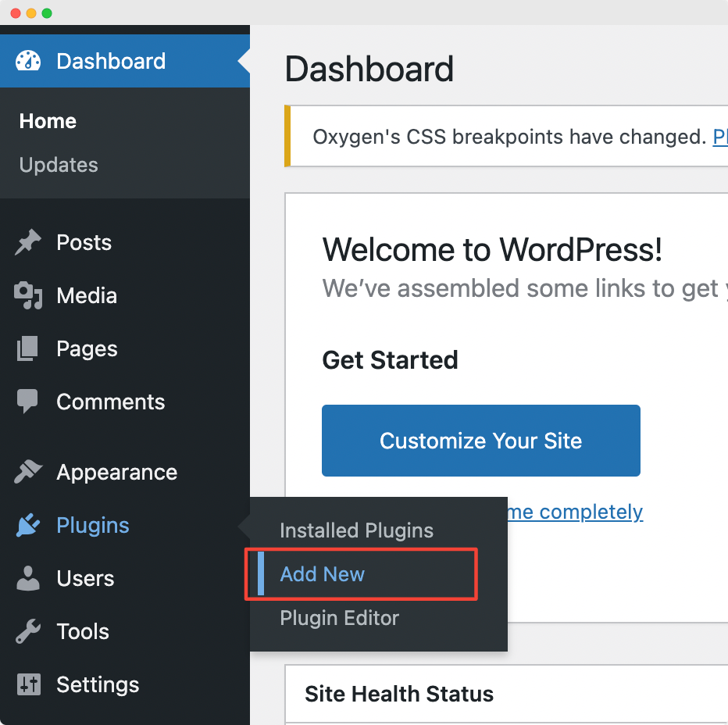Click the 'We've assembled some links' subtitle
The width and height of the screenshot is (728, 725).
pyautogui.click(x=525, y=288)
